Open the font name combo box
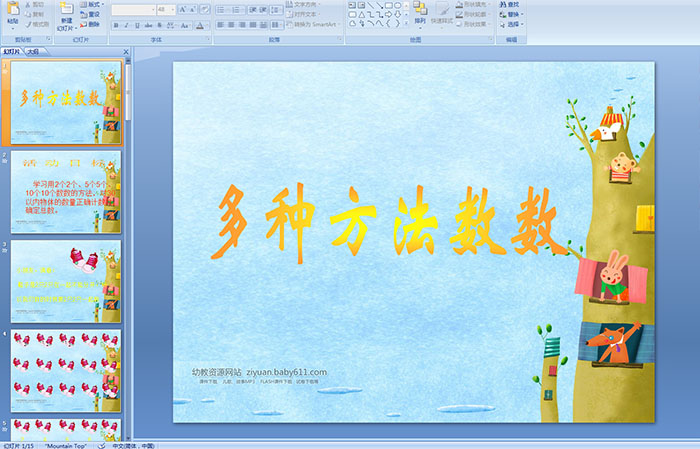This screenshot has height=449, width=700. (133, 9)
